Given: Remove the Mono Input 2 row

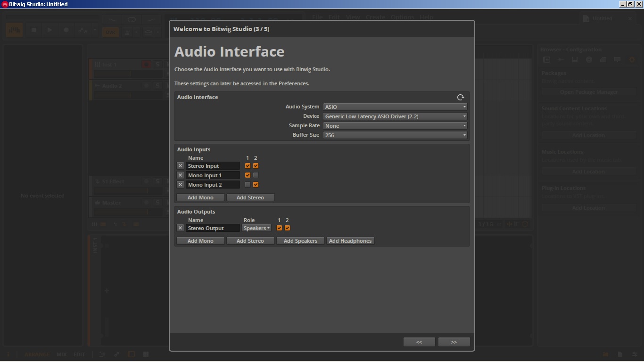Looking at the screenshot, I should point(180,185).
